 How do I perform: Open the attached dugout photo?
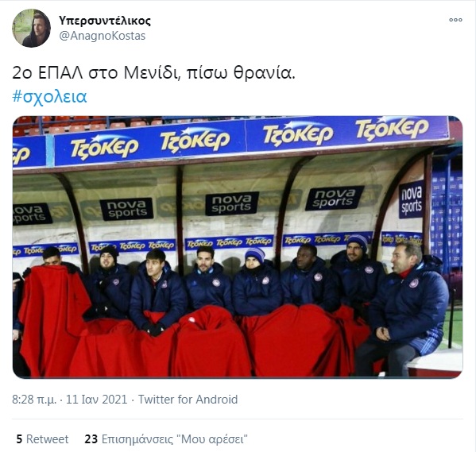(238, 247)
